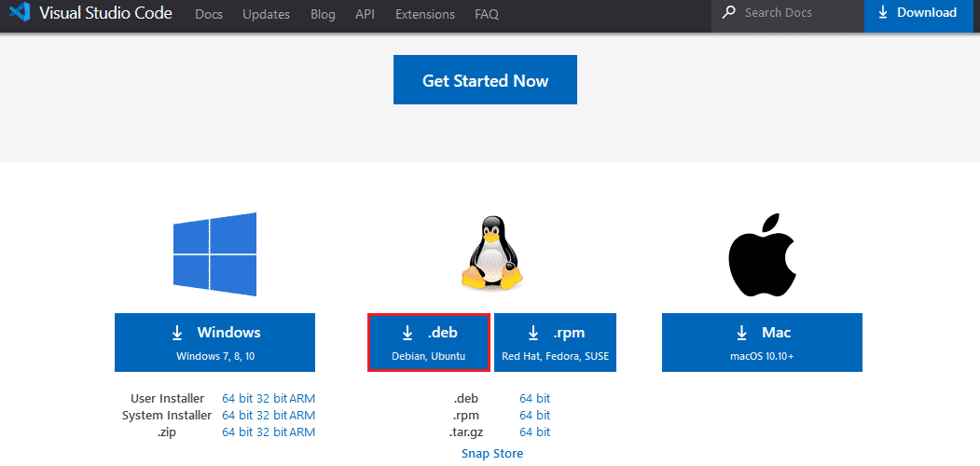
Task: Click the Apple logo icon
Action: click(x=762, y=251)
